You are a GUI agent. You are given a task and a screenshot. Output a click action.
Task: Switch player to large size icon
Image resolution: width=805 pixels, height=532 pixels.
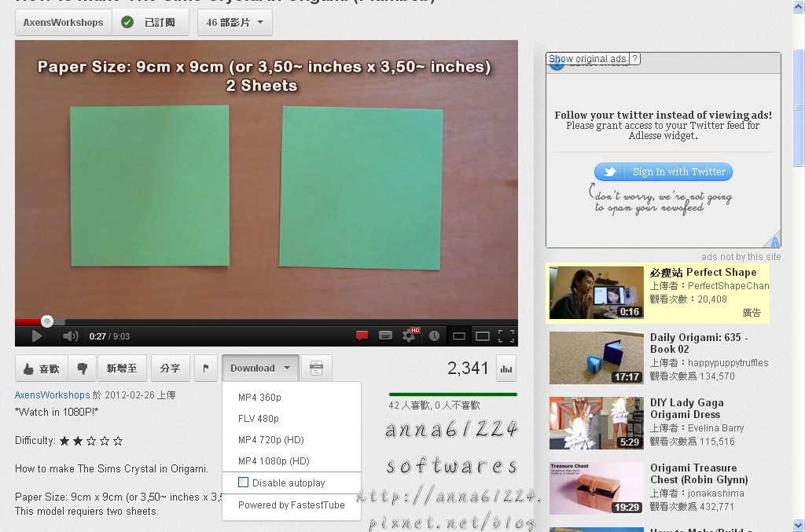point(483,336)
